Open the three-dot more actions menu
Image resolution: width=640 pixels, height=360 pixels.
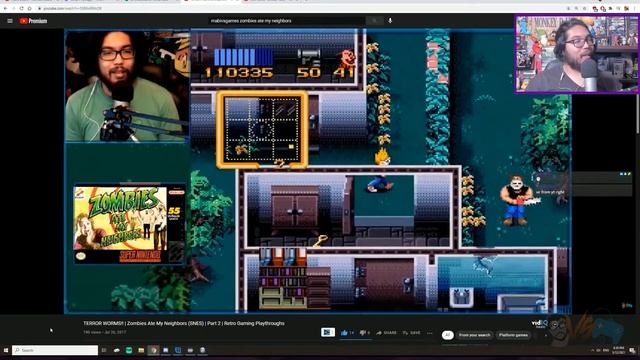point(429,333)
